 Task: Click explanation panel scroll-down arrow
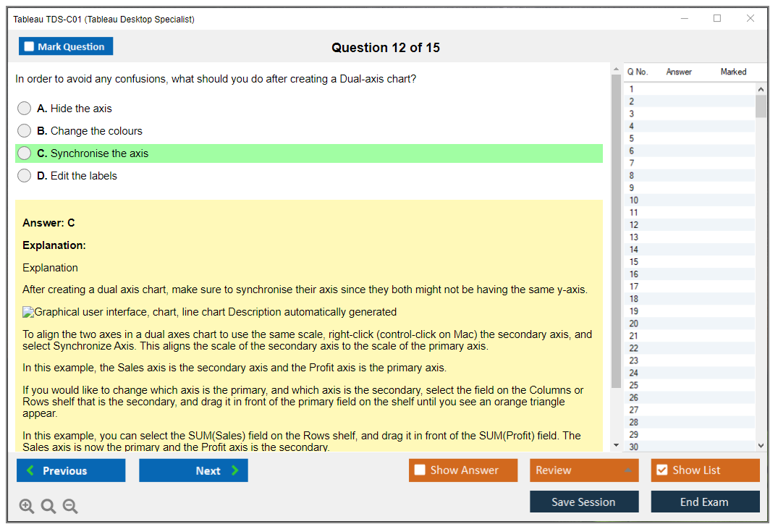coord(616,445)
